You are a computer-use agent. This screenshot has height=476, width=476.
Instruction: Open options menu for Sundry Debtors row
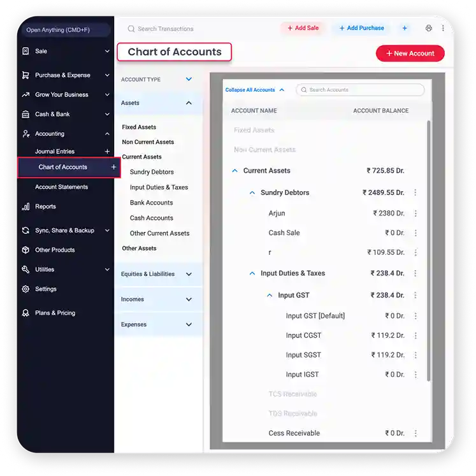[x=415, y=192]
